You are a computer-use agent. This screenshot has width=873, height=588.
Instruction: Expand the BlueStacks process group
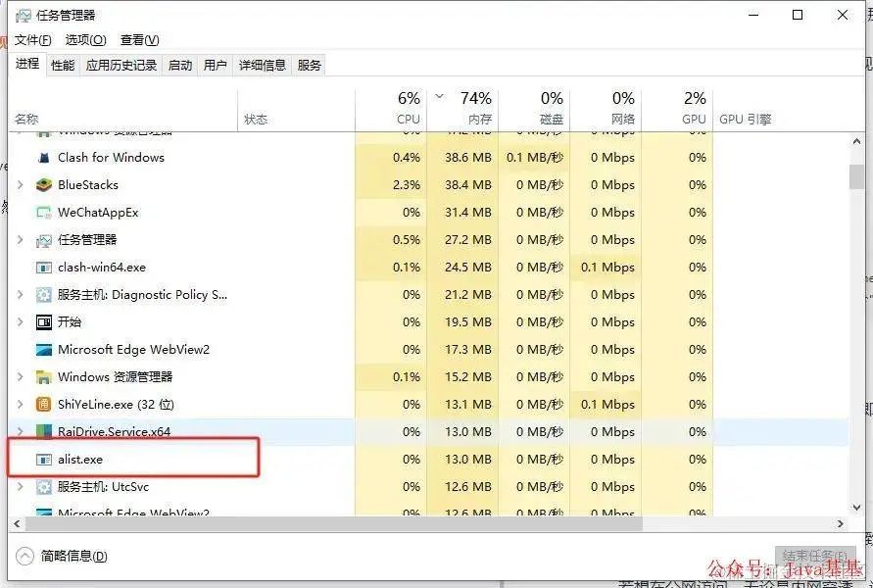(20, 185)
